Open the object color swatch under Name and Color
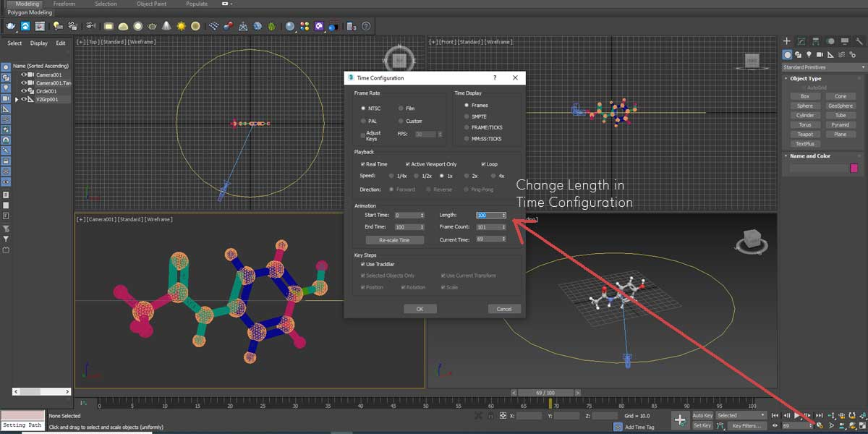 [x=854, y=168]
